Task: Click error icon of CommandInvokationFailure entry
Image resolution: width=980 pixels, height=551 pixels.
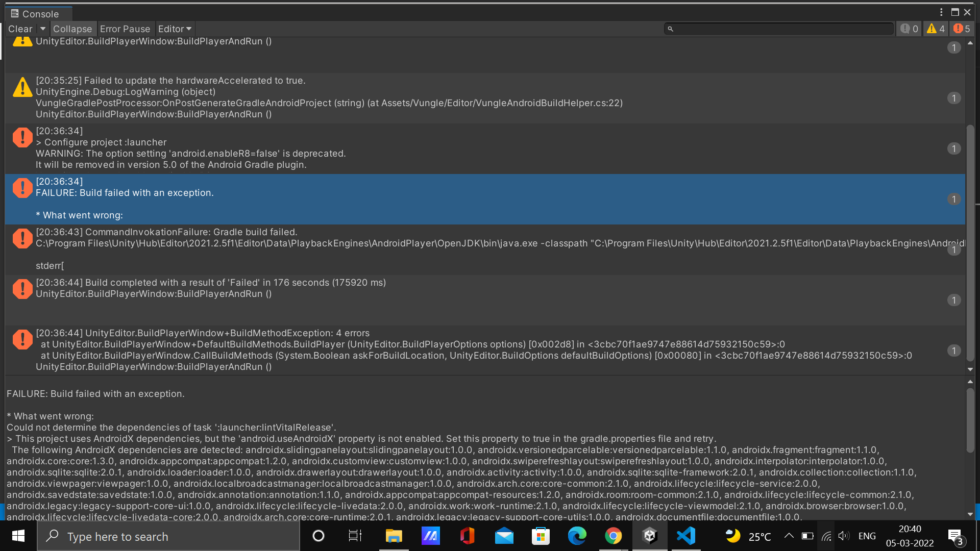Action: point(22,238)
